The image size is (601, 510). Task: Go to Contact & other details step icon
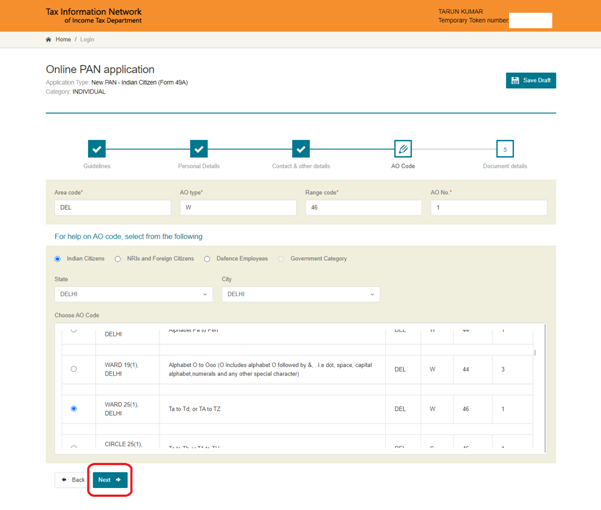(301, 149)
